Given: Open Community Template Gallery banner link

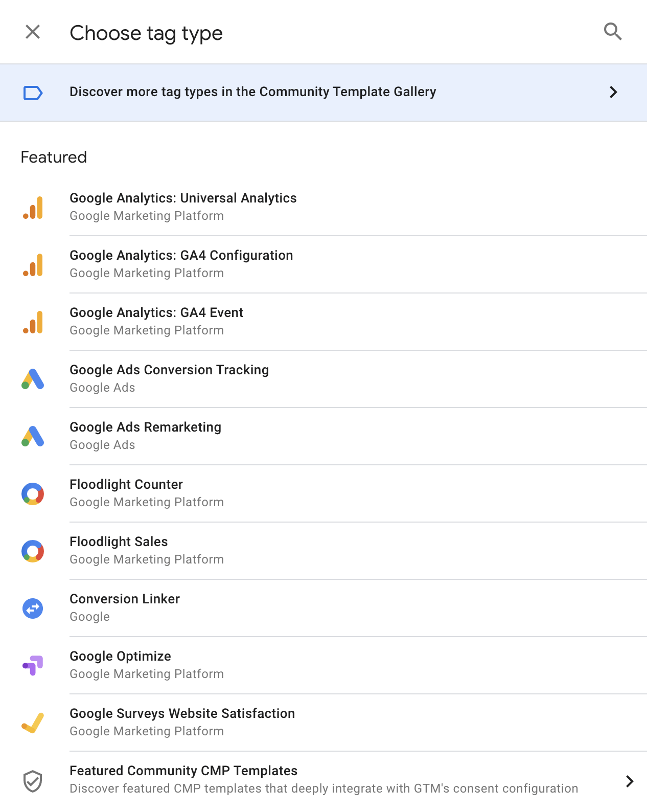Looking at the screenshot, I should coord(323,93).
